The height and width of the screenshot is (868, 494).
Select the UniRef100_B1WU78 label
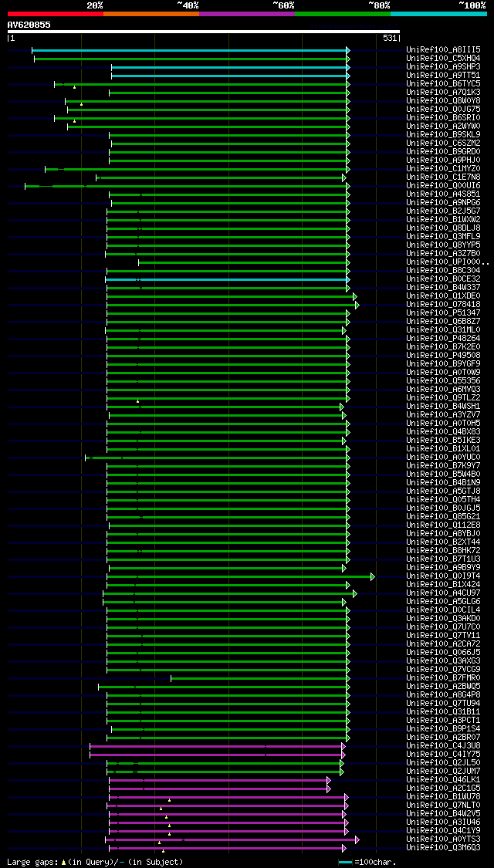coord(443,796)
